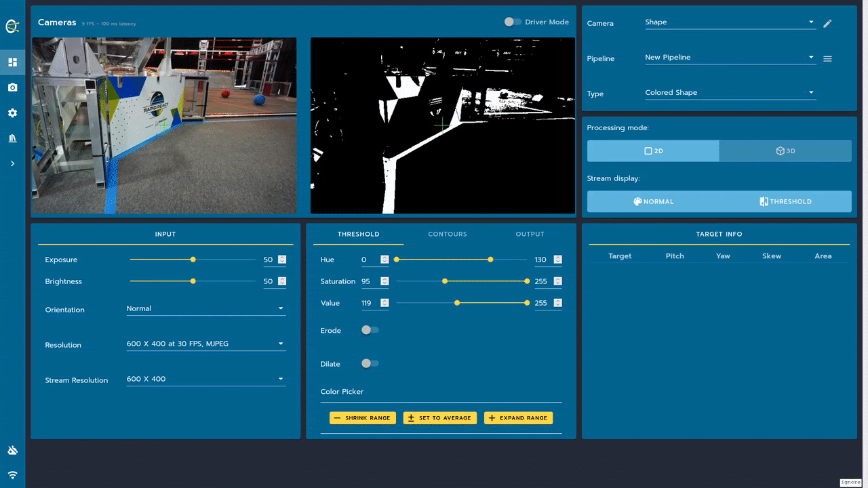Click the Wi-Fi status icon in sidebar

12,475
